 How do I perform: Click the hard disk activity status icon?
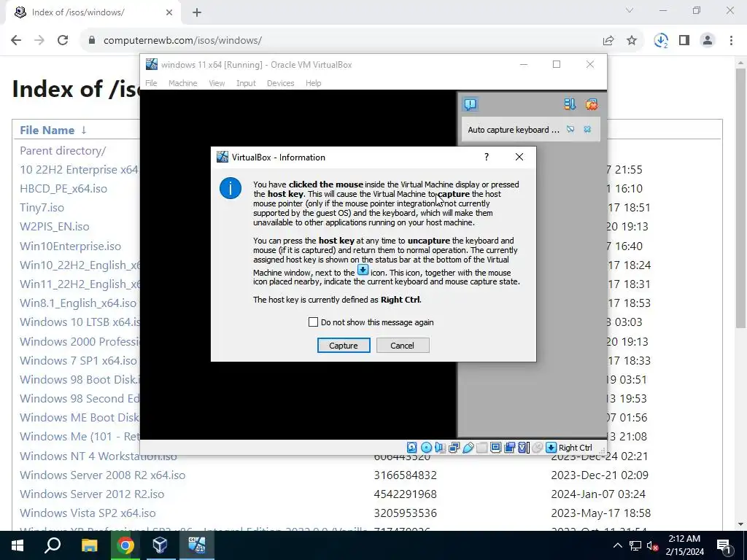point(412,448)
